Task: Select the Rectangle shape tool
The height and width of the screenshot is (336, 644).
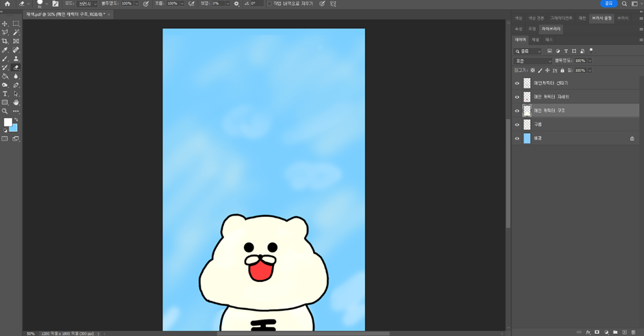Action: coord(5,103)
